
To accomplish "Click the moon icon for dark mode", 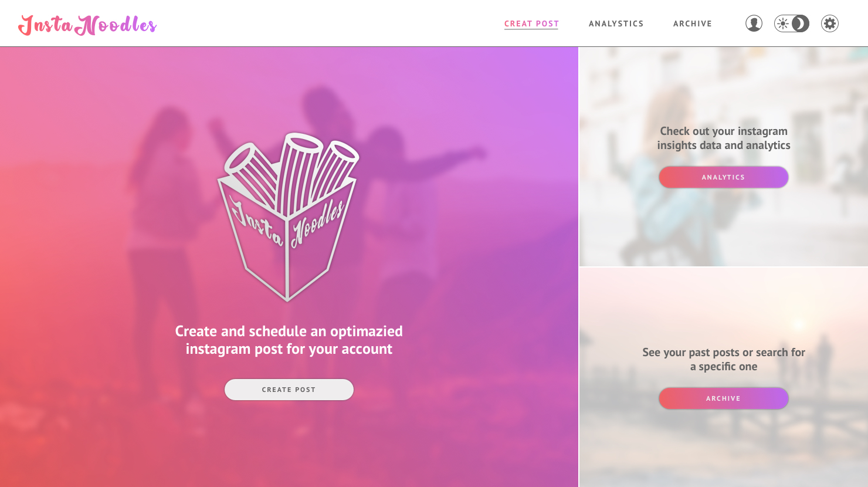I will [x=800, y=23].
